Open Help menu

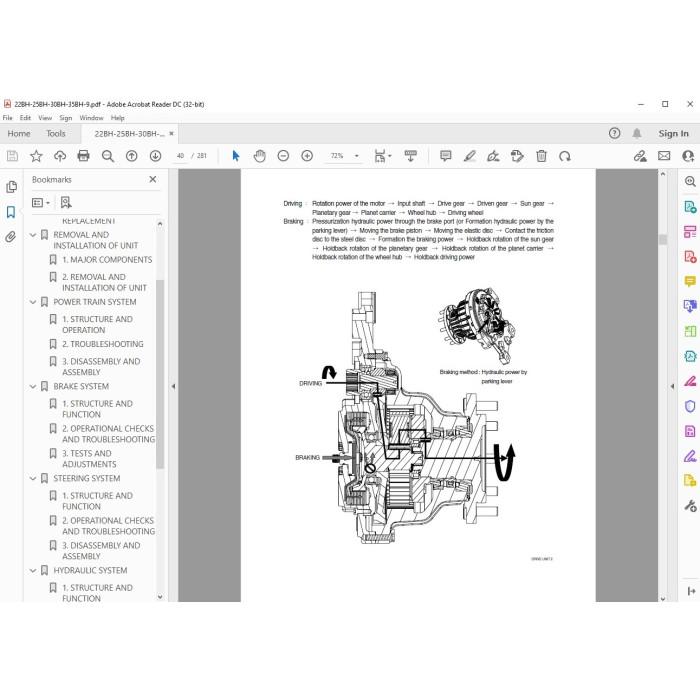[117, 118]
